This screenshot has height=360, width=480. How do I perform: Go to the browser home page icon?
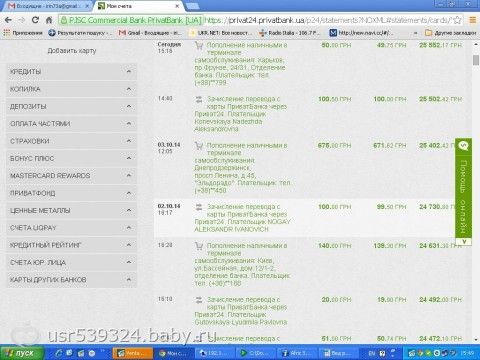[49, 20]
